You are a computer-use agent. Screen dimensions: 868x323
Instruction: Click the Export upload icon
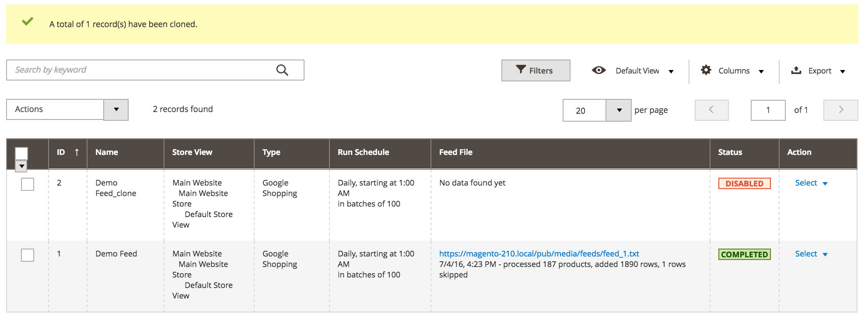(x=796, y=70)
